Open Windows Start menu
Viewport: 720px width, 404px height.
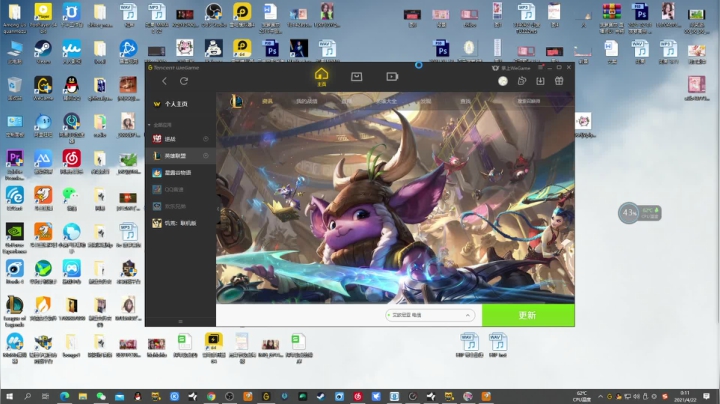9,396
